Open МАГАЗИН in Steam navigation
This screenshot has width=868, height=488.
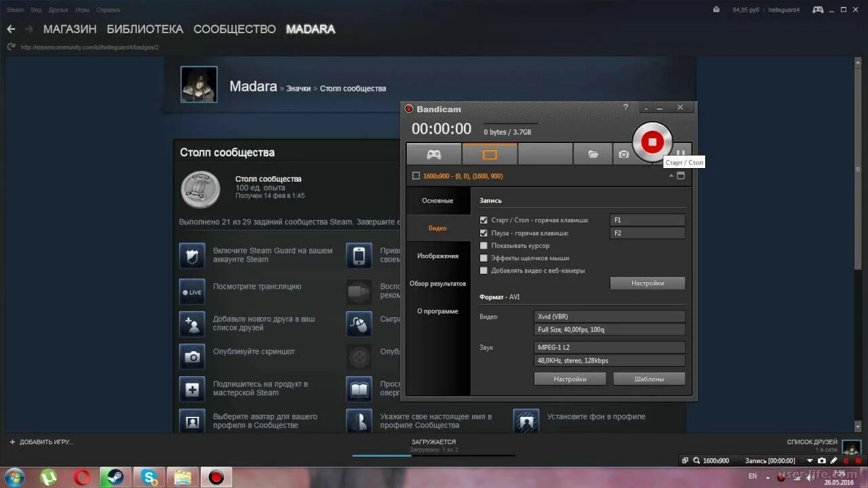[x=70, y=29]
